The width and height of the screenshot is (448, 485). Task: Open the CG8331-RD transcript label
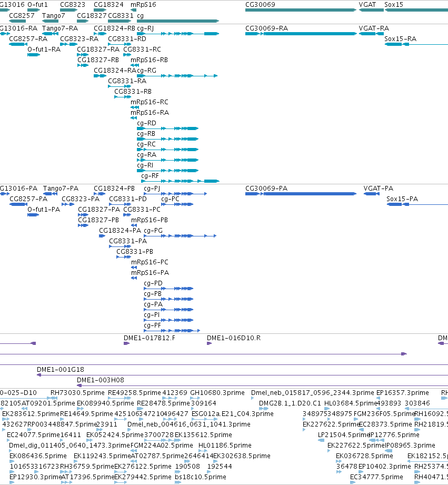point(127,39)
